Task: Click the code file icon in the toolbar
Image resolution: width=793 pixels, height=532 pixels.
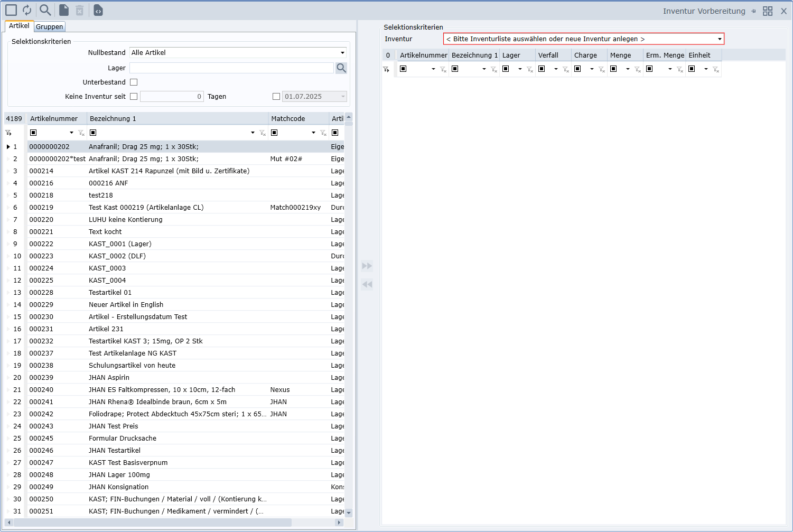Action: pyautogui.click(x=98, y=10)
